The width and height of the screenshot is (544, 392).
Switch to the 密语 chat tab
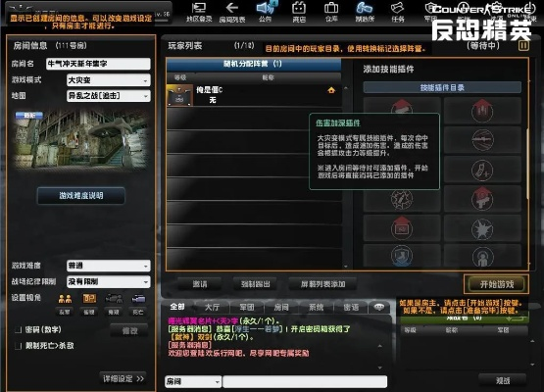pyautogui.click(x=351, y=307)
